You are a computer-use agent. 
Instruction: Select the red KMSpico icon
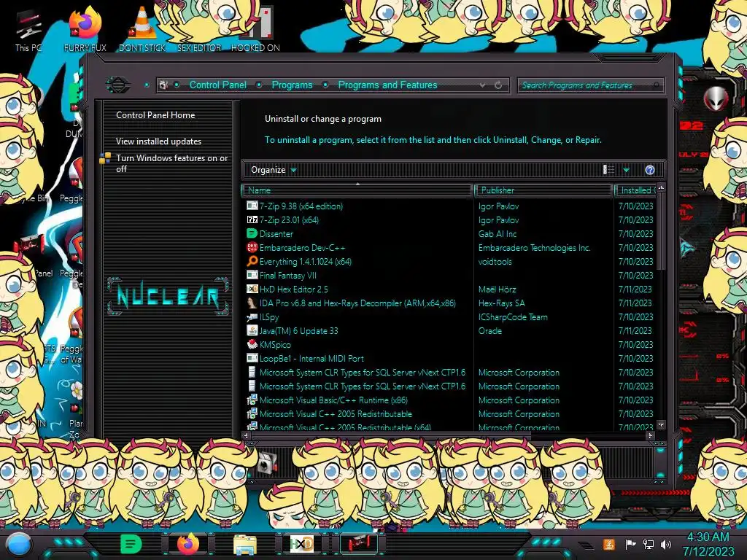252,345
